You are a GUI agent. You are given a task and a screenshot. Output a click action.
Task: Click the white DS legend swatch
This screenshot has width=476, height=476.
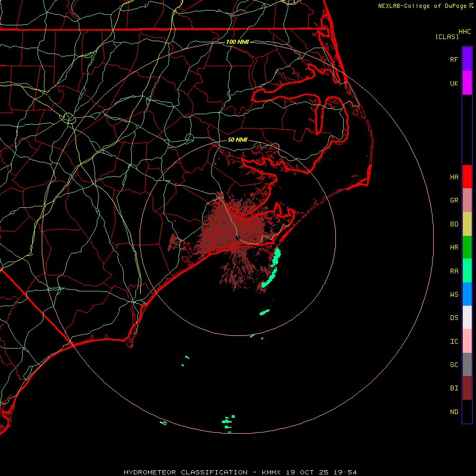[467, 317]
